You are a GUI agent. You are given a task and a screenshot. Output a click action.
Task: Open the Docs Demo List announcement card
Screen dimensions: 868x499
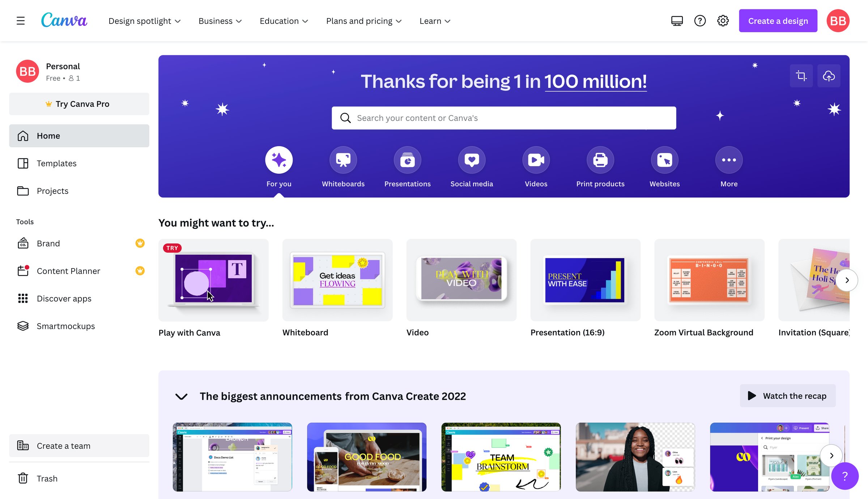(x=232, y=457)
